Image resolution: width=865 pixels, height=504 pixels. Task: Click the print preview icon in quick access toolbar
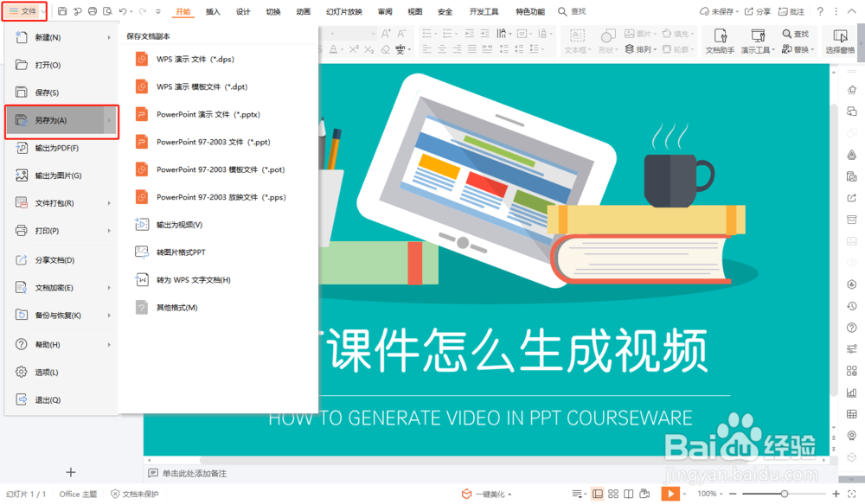107,11
